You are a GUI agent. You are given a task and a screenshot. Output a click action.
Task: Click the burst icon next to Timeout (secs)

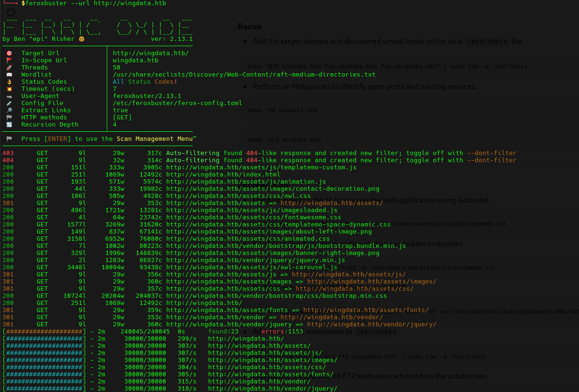click(x=9, y=89)
